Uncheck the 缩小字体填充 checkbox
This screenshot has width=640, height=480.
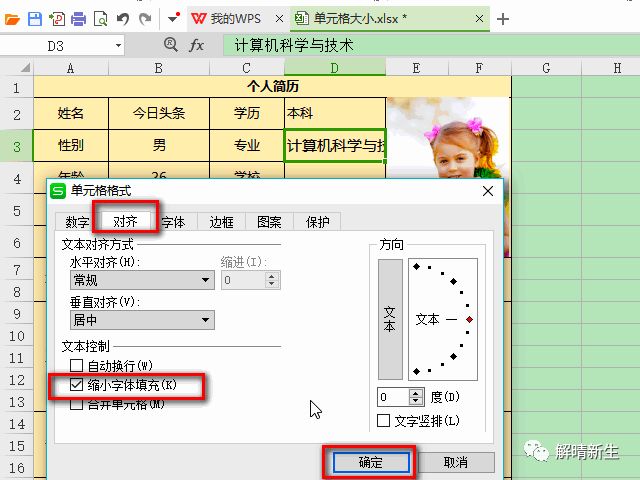click(x=77, y=385)
